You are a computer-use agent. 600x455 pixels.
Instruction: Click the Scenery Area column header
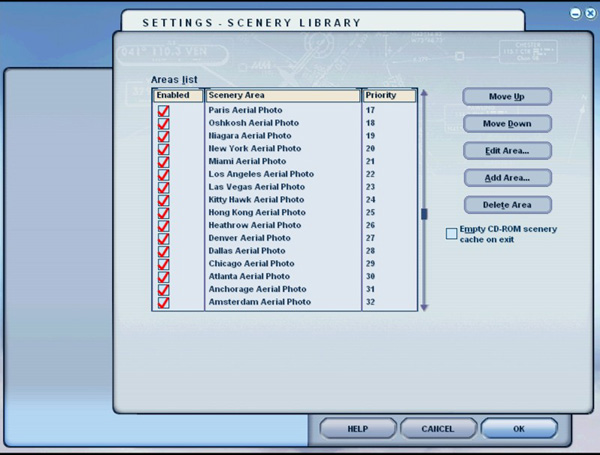click(x=283, y=95)
